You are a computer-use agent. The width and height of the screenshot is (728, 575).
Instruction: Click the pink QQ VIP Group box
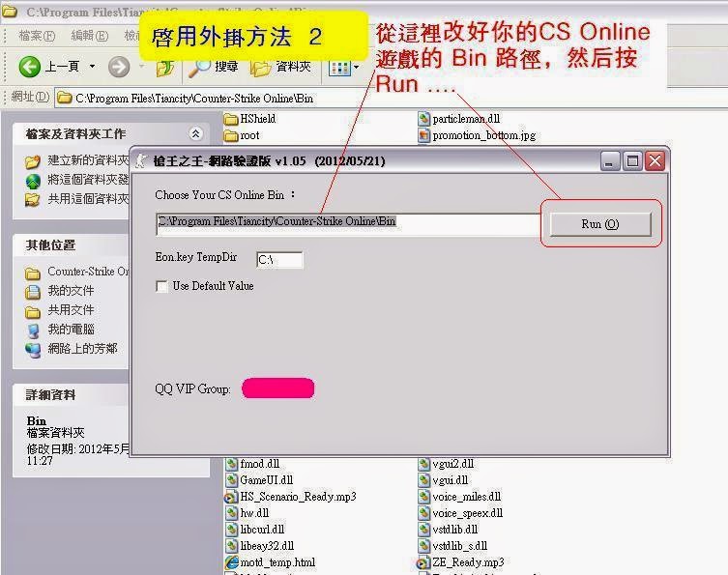point(278,388)
